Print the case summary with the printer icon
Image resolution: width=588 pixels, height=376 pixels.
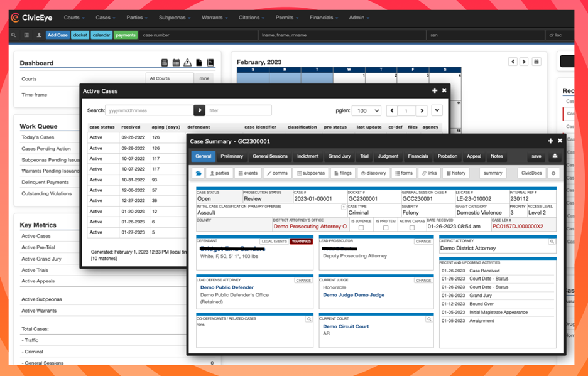coord(554,156)
